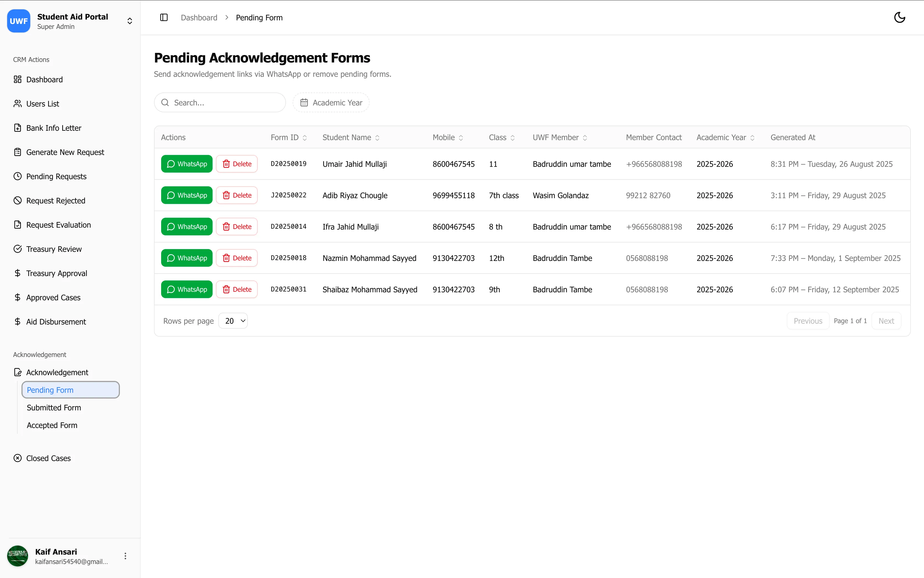Click Form ID D20250019 cell
Image resolution: width=924 pixels, height=578 pixels.
pos(289,163)
